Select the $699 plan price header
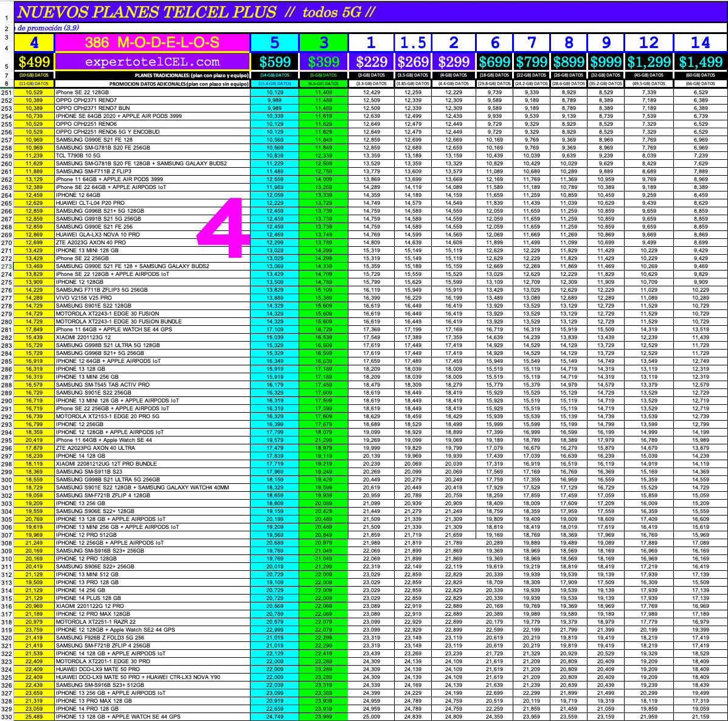 point(494,62)
